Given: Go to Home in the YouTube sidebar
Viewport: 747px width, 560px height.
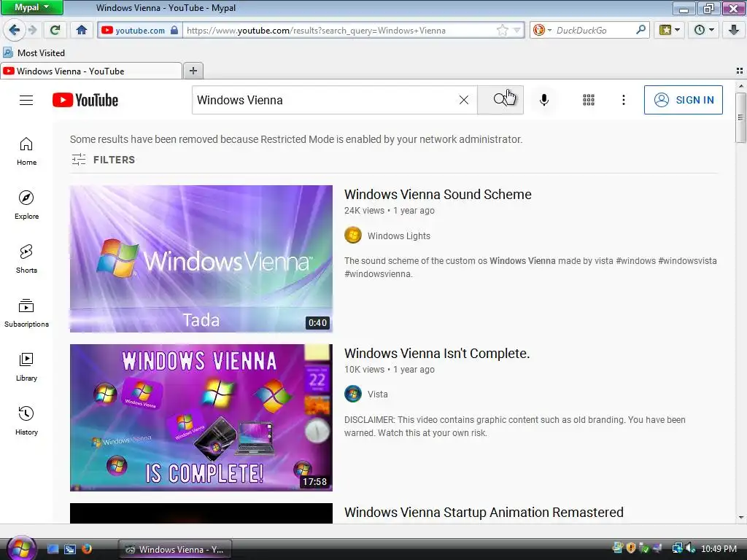Looking at the screenshot, I should click(26, 152).
